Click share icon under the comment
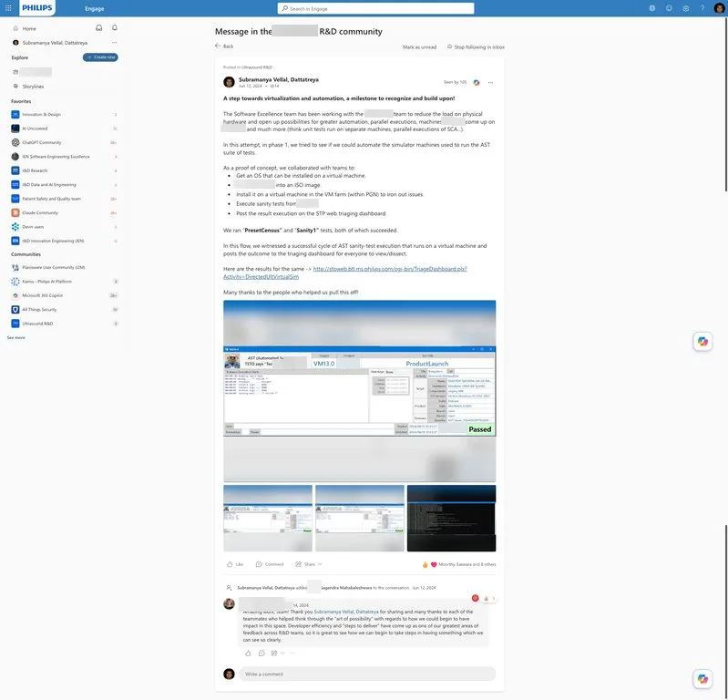 274,654
